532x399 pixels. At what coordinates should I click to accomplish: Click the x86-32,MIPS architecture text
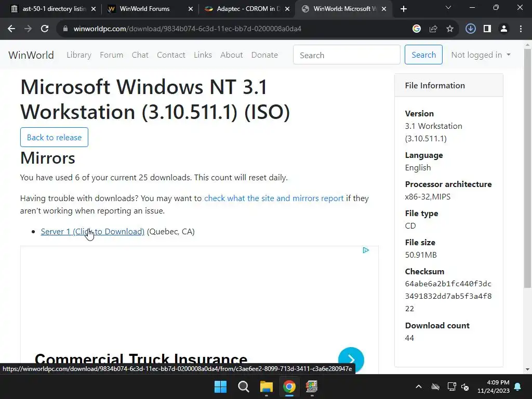[428, 197]
